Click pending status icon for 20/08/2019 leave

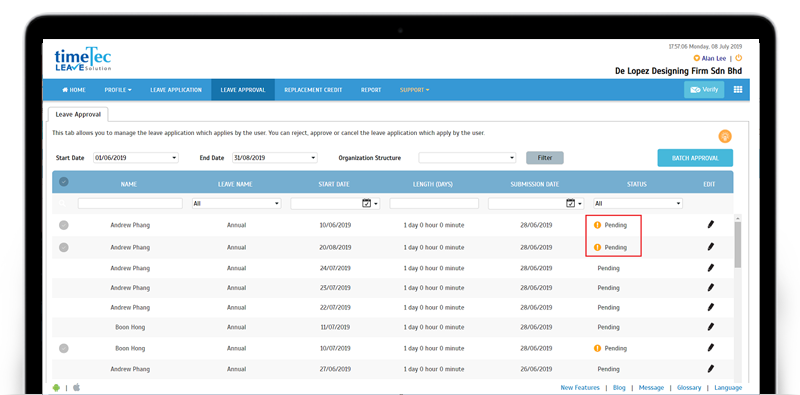click(597, 247)
